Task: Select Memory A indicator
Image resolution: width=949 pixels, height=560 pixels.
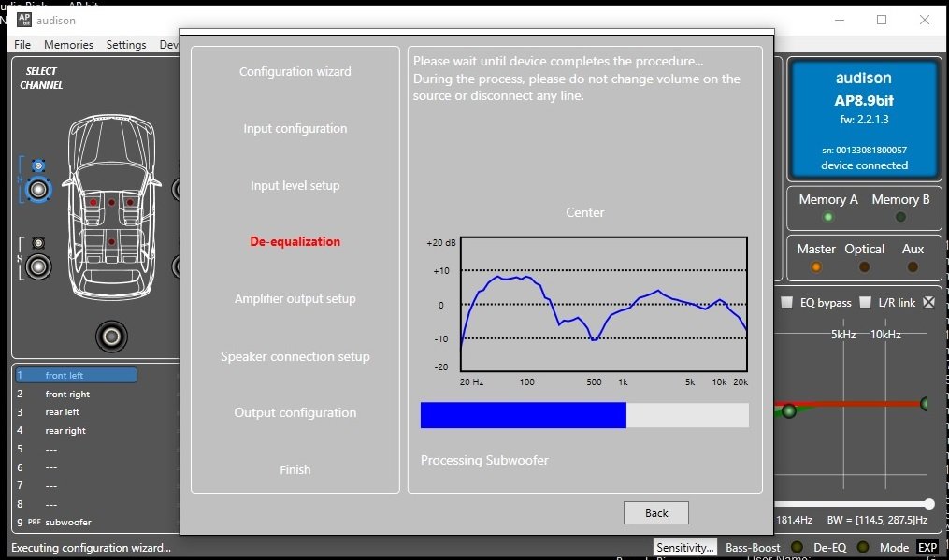Action: tap(828, 217)
